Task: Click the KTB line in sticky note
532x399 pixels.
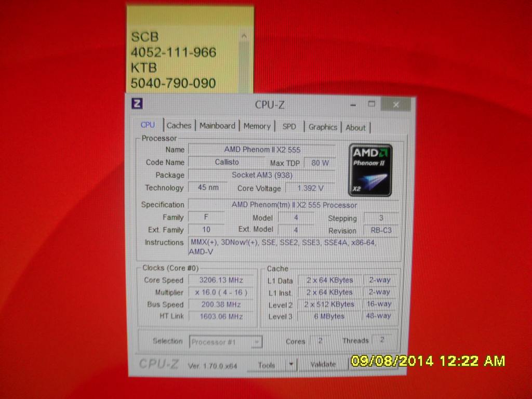Action: [x=144, y=68]
